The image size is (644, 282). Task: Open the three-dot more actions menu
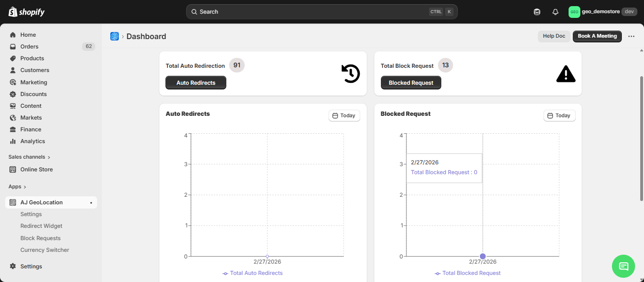pos(631,36)
